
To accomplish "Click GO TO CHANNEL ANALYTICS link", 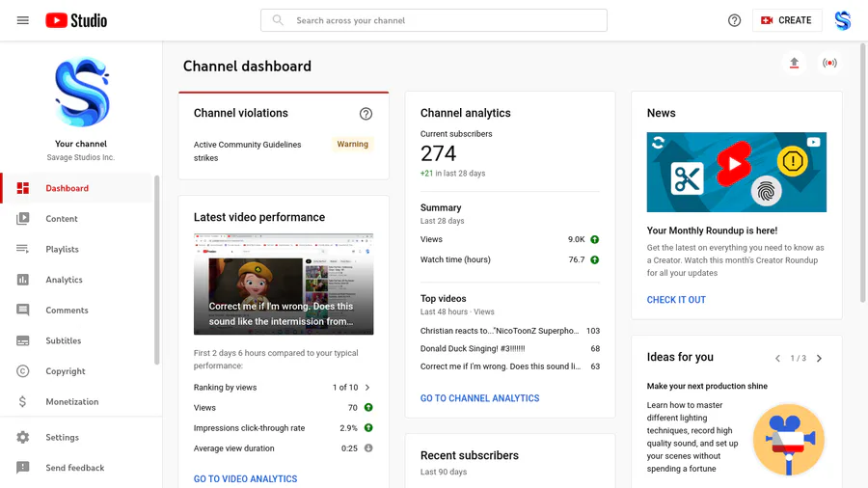I will click(x=479, y=398).
